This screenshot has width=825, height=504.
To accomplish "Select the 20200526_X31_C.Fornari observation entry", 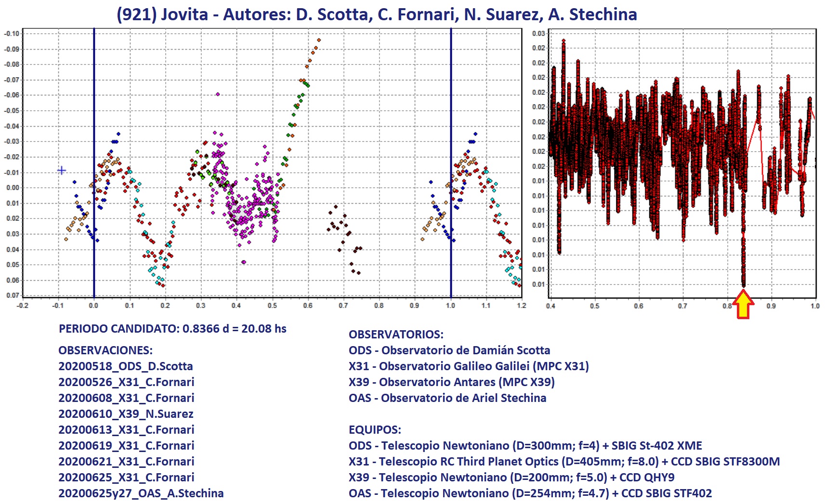I will pyautogui.click(x=126, y=382).
